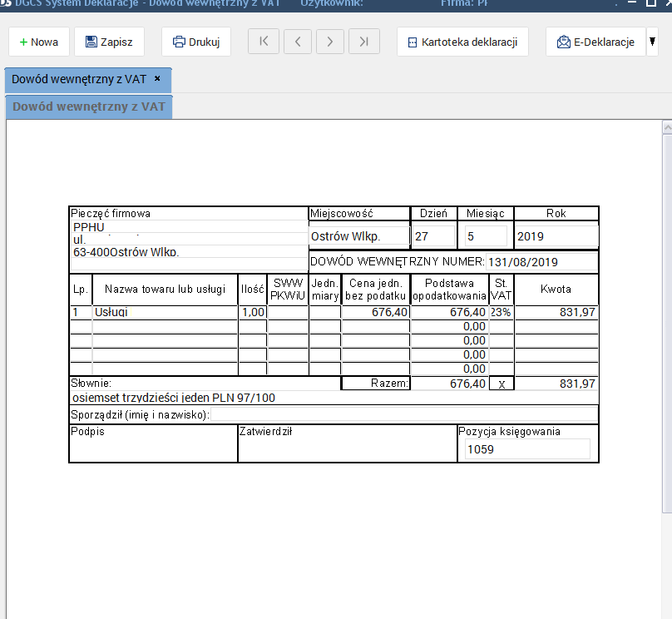Open E-Deklaracje
This screenshot has width=672, height=619.
[x=595, y=42]
